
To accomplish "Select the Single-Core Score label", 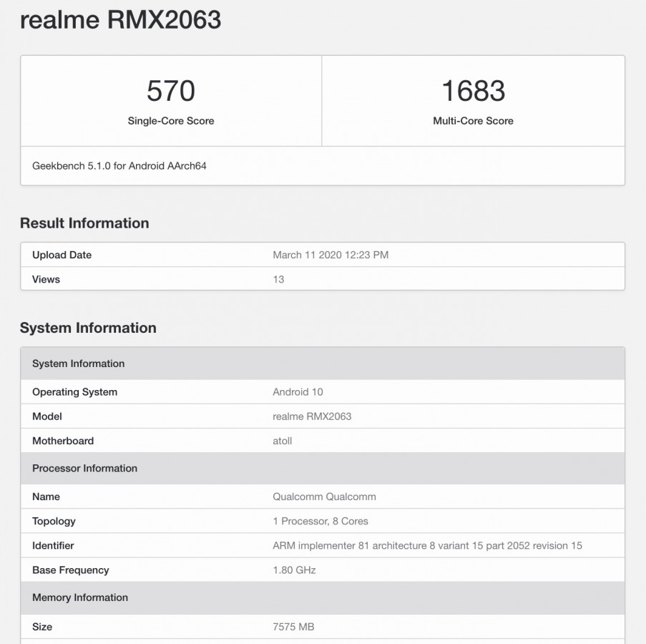I will (x=171, y=121).
